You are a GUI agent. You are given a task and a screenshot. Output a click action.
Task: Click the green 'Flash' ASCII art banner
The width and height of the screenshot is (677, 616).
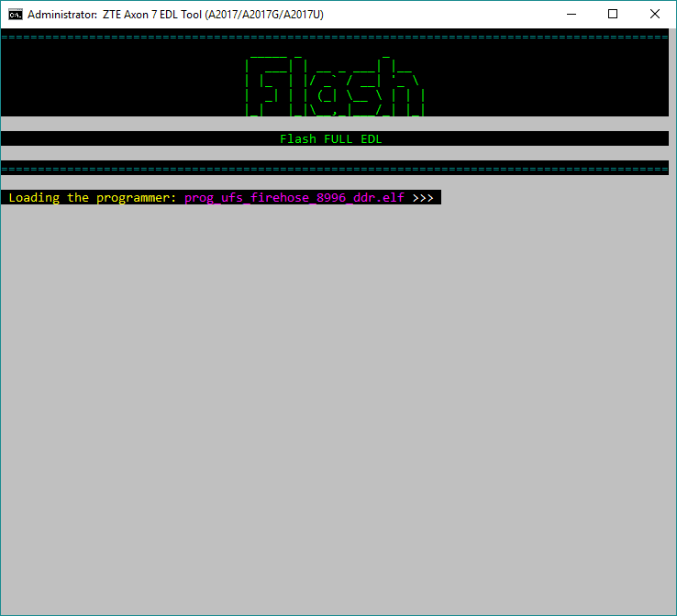(x=335, y=86)
